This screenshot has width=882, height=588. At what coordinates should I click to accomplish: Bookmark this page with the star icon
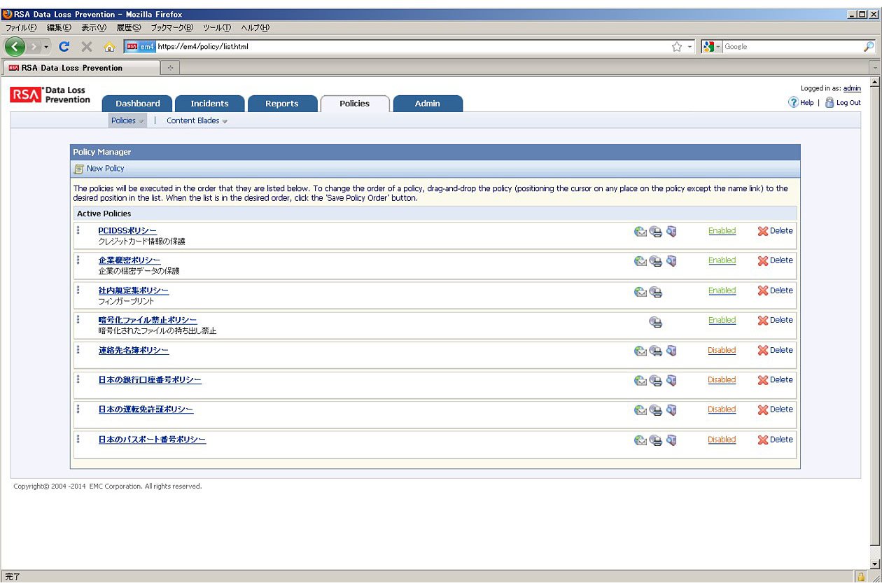pos(677,47)
